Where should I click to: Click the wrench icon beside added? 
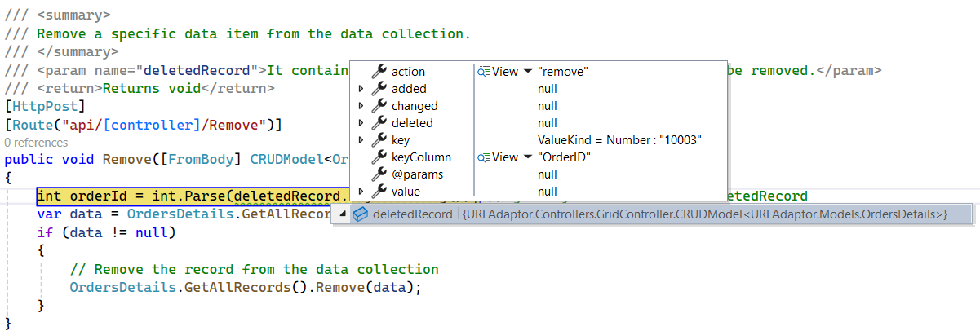click(379, 89)
